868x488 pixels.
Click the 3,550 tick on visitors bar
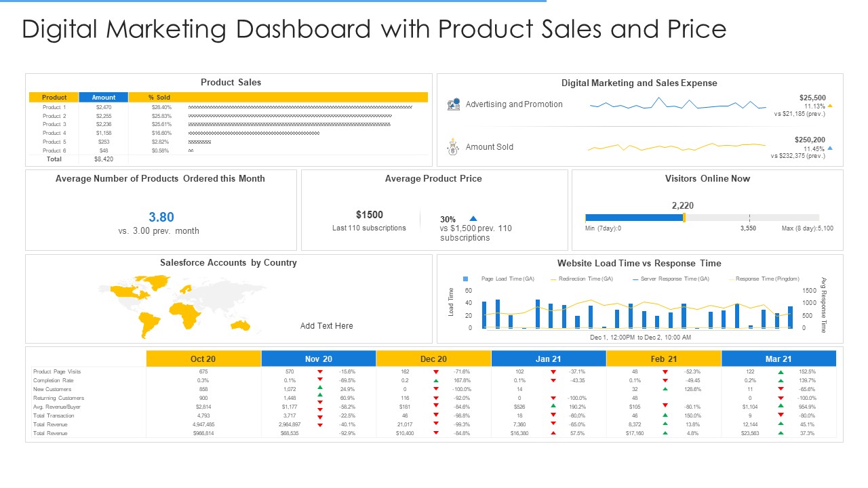tap(749, 218)
